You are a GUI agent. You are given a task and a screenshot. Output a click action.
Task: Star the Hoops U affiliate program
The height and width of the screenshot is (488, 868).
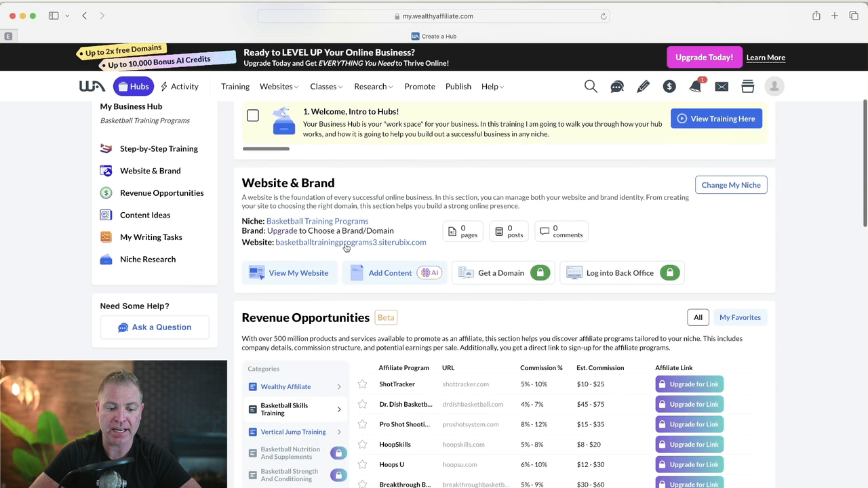363,464
